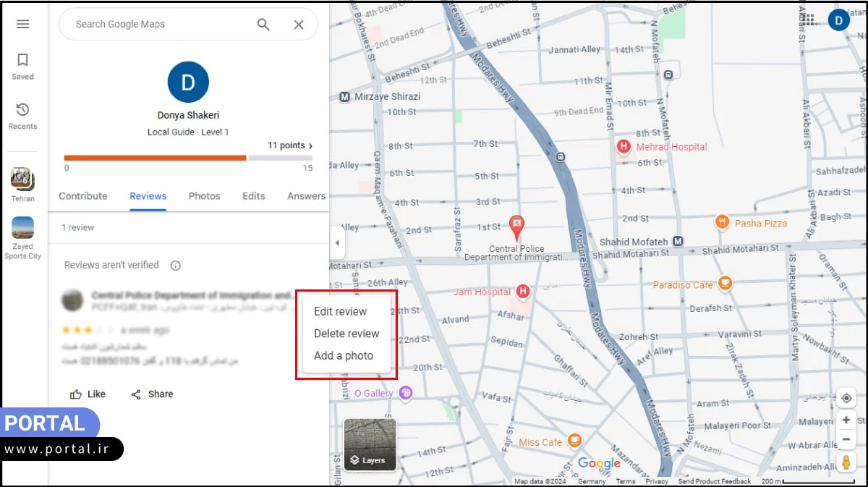The image size is (868, 487).
Task: Zoom out on the map
Action: [846, 439]
